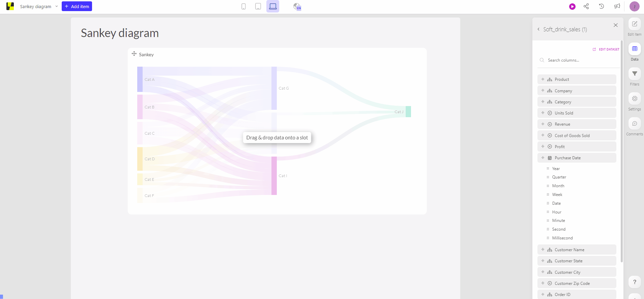This screenshot has width=644, height=299.
Task: Open the Edit item panel
Action: 635,24
